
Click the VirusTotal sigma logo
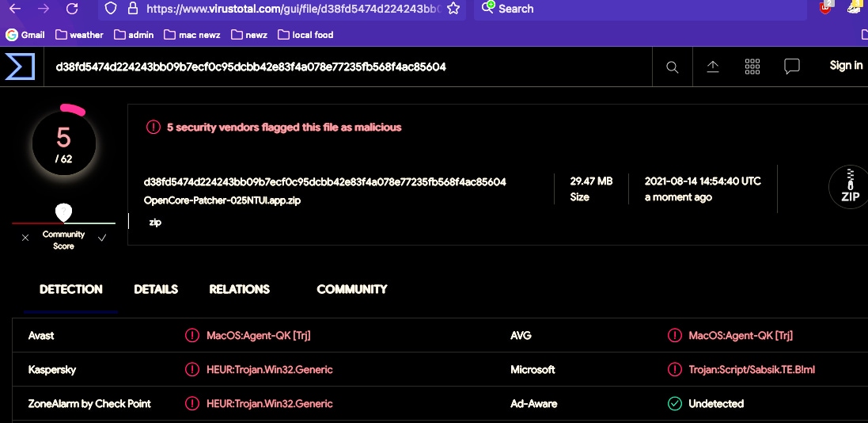(20, 67)
